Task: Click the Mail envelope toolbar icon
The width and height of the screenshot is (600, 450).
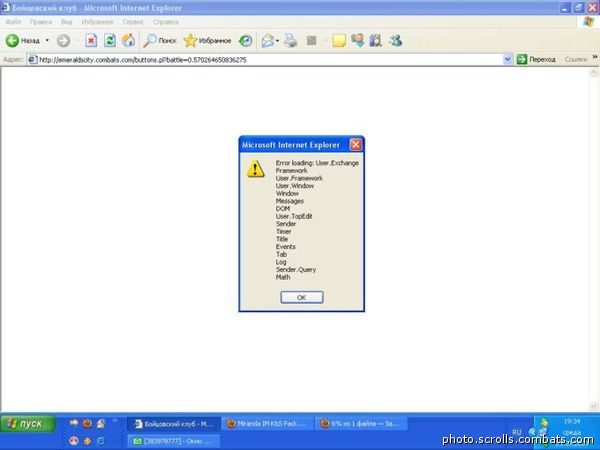Action: (267, 41)
